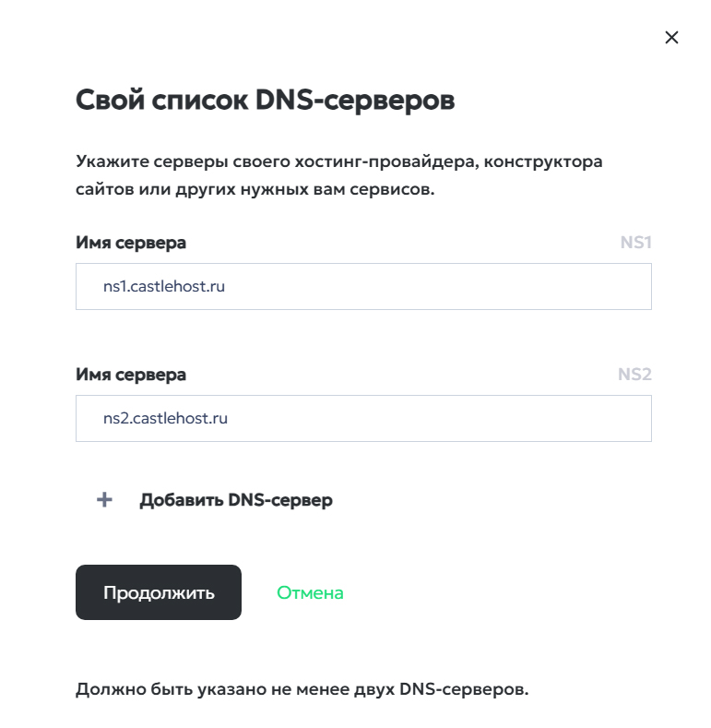Click the 'сайтов или других нужных' description line
This screenshot has height=728, width=711.
tap(254, 190)
